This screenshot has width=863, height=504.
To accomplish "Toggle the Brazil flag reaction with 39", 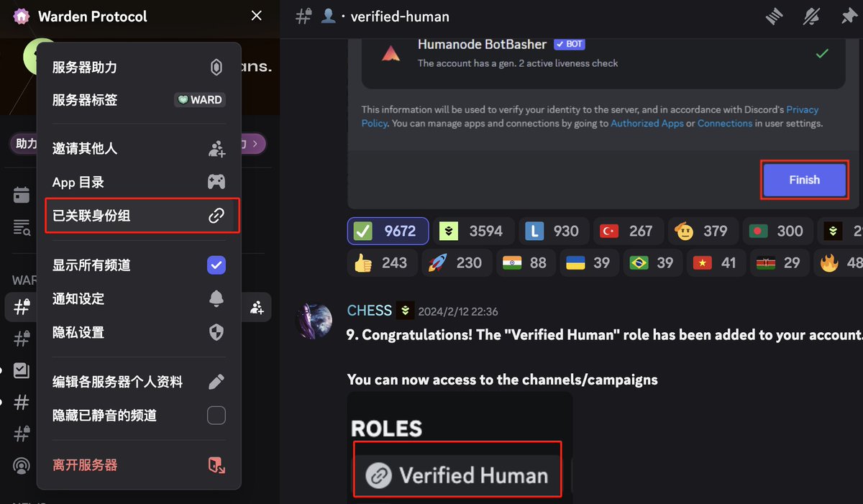I will click(x=652, y=262).
